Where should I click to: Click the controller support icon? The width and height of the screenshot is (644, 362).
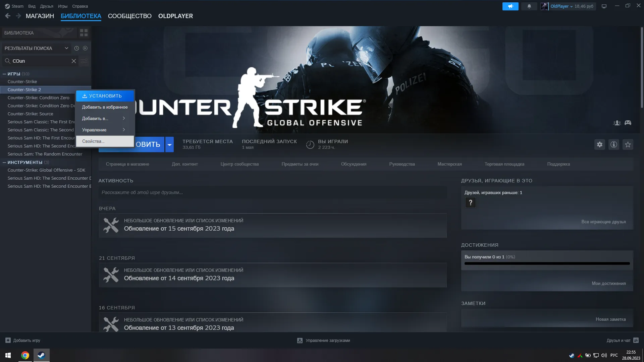tap(628, 123)
